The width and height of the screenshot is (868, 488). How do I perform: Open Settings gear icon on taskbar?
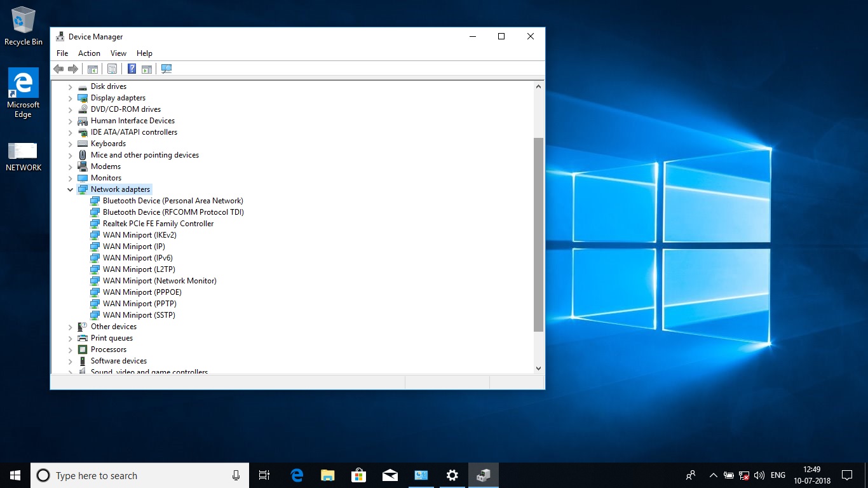452,475
